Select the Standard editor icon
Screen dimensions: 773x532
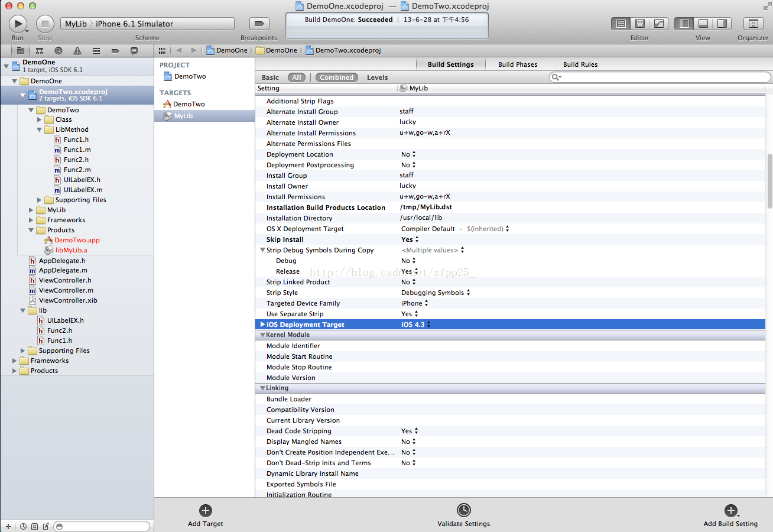(x=621, y=24)
